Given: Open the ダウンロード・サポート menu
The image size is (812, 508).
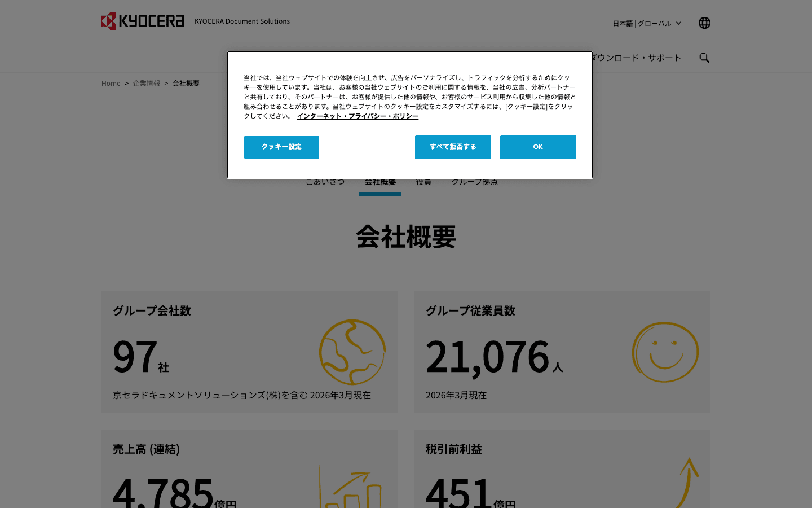Looking at the screenshot, I should pos(637,58).
